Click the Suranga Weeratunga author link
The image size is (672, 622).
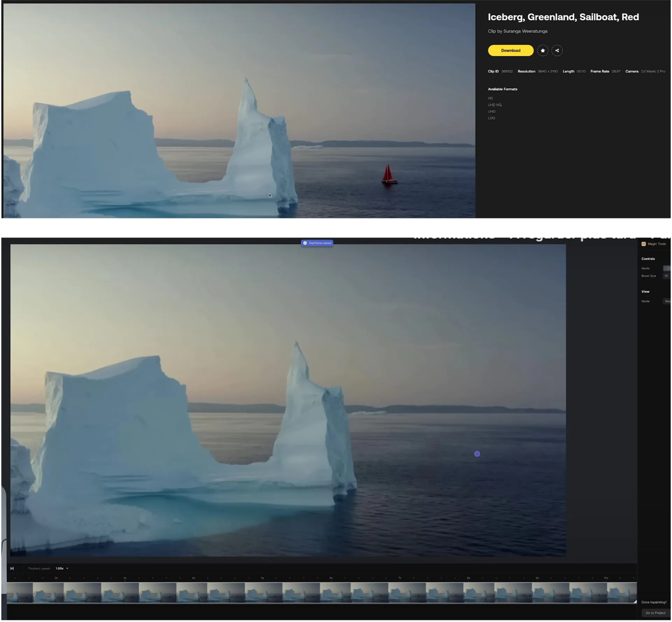coord(525,31)
